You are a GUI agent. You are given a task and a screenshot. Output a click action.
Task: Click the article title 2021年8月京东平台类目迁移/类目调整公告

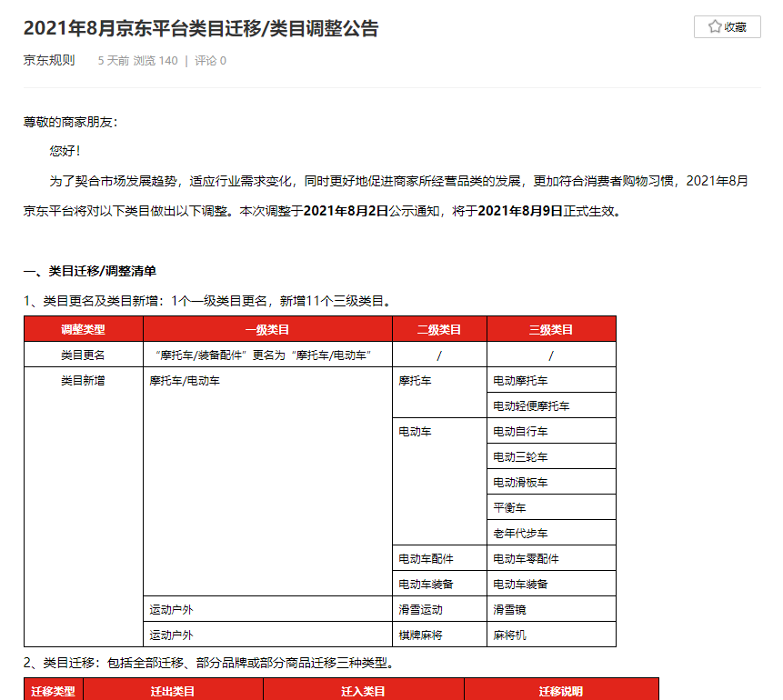point(201,28)
